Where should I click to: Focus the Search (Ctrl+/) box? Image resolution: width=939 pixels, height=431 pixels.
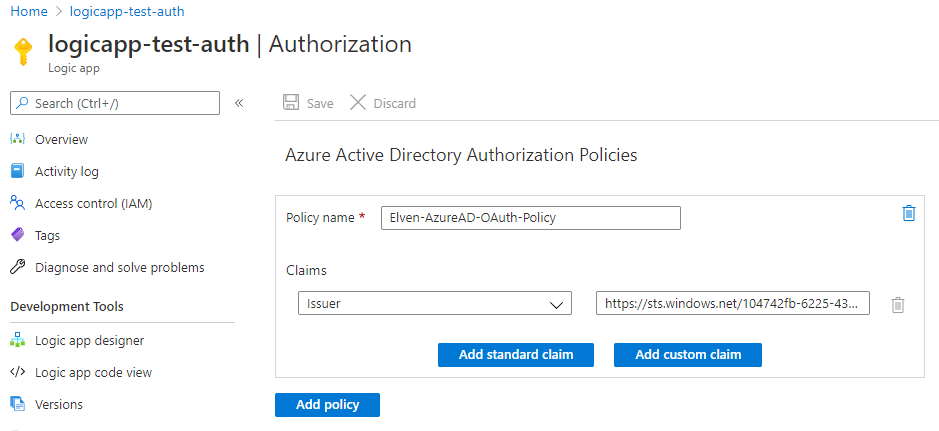tap(115, 103)
